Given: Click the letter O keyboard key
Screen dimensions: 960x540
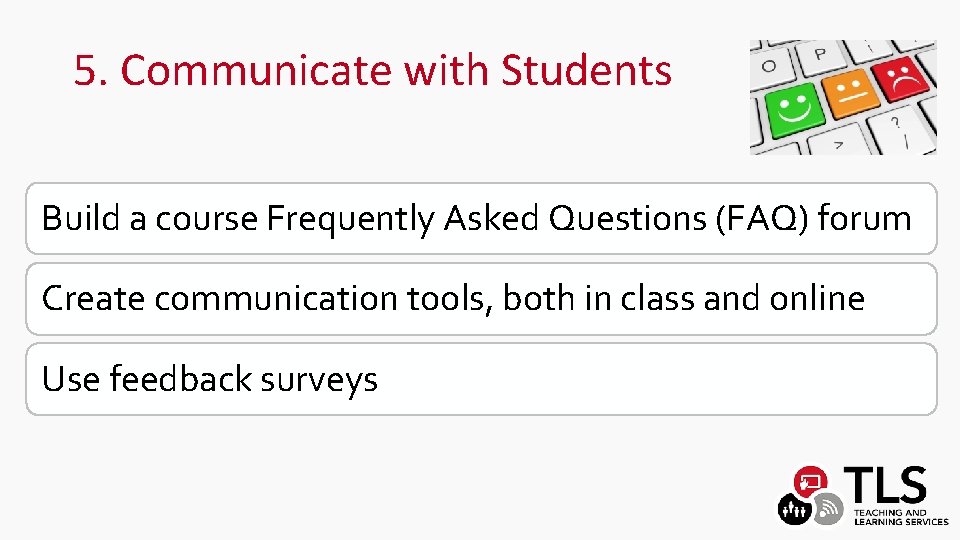Looking at the screenshot, I should click(768, 64).
